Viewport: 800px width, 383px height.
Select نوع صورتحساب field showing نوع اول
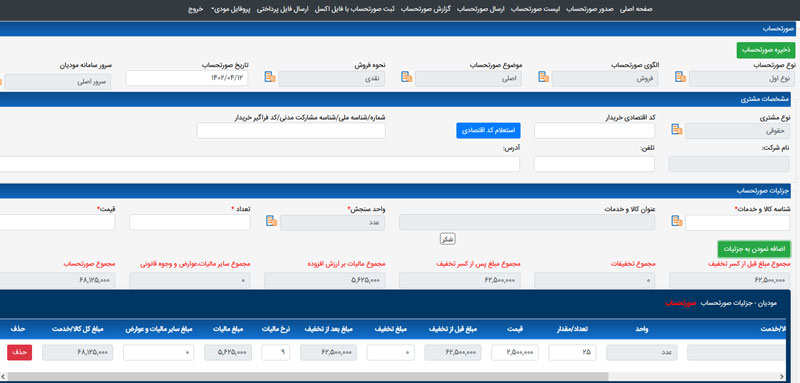(x=742, y=79)
